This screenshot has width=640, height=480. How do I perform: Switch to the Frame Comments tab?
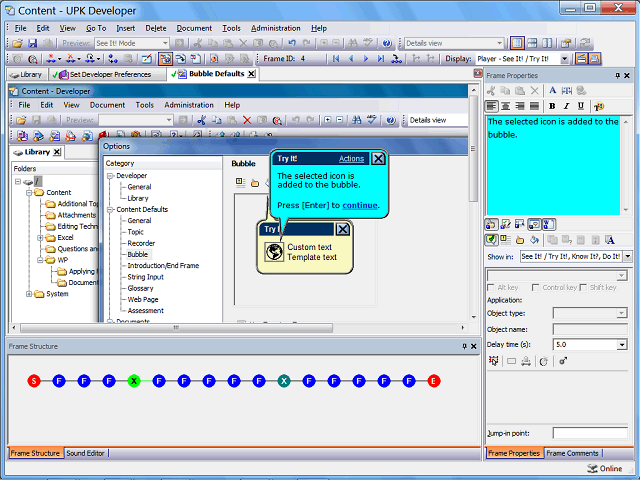click(x=572, y=453)
